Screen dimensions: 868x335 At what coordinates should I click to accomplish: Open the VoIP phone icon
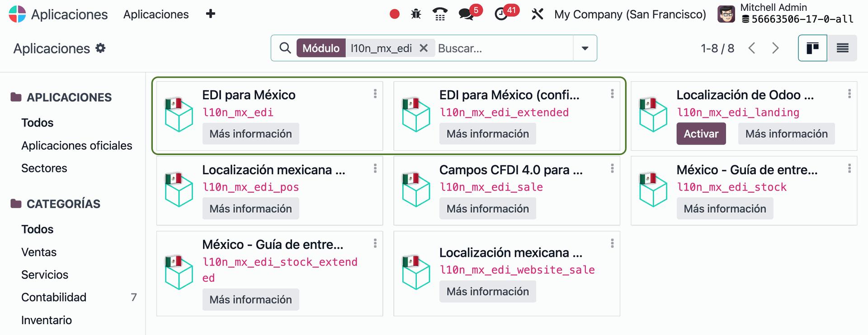point(440,14)
